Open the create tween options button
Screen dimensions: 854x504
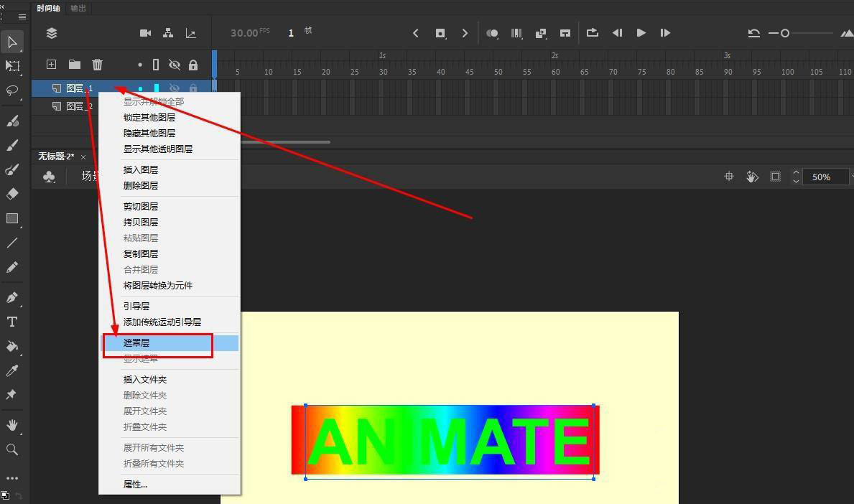click(541, 33)
